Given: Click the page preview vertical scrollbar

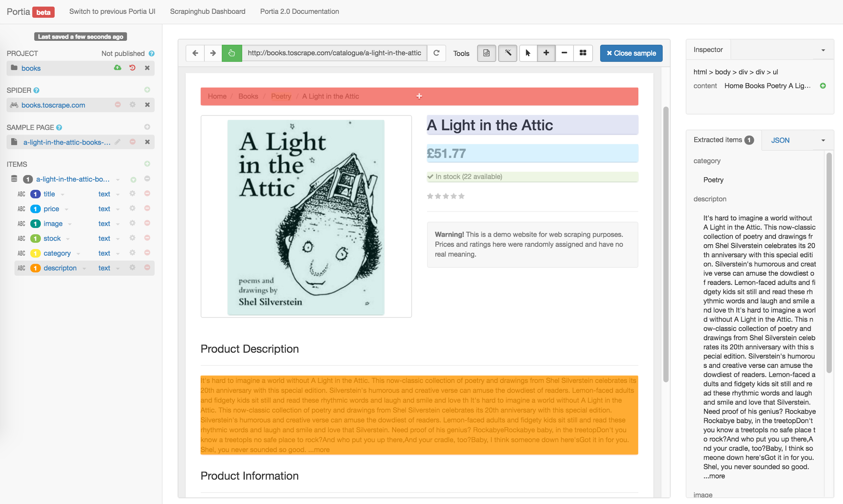Looking at the screenshot, I should (665, 244).
